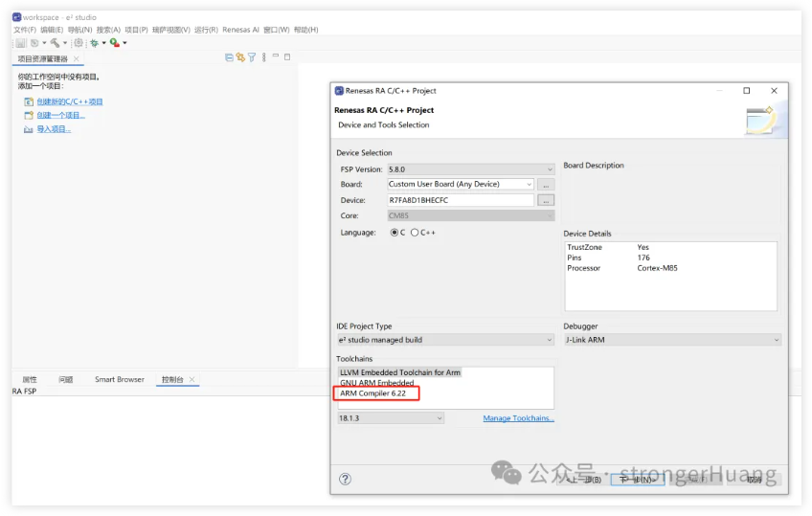Click the green bug debug icon
Image resolution: width=812 pixels, height=516 pixels.
(94, 43)
